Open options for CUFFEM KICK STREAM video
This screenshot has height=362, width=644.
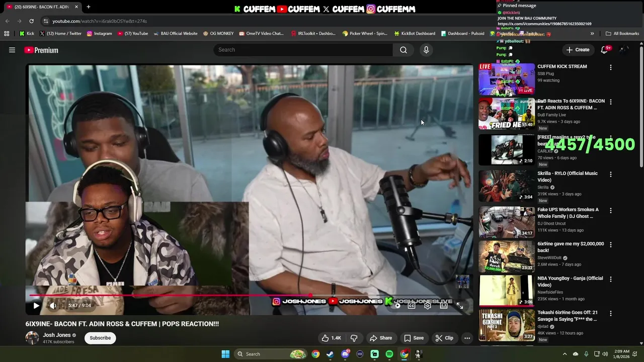(x=611, y=67)
